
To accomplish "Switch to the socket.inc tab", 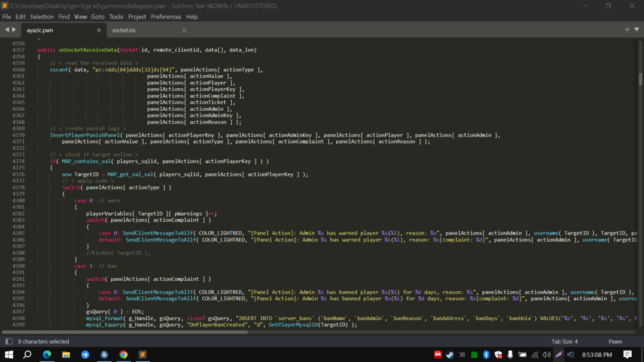I will [124, 30].
